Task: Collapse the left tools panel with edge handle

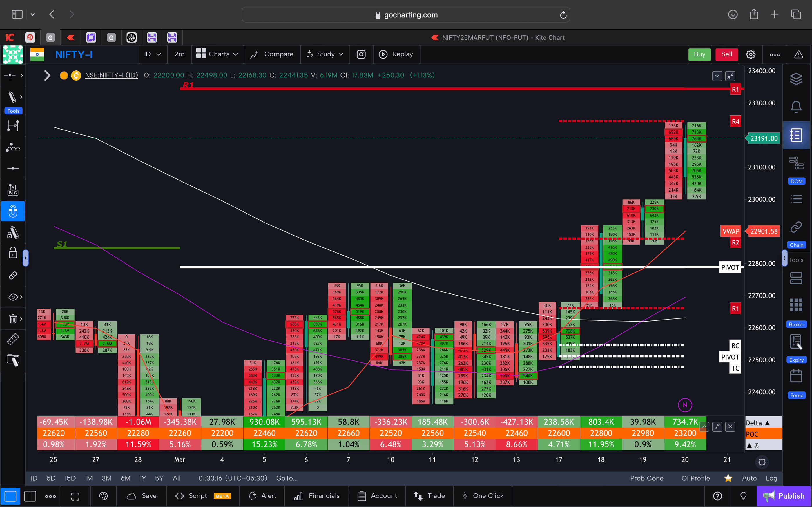Action: click(26, 258)
